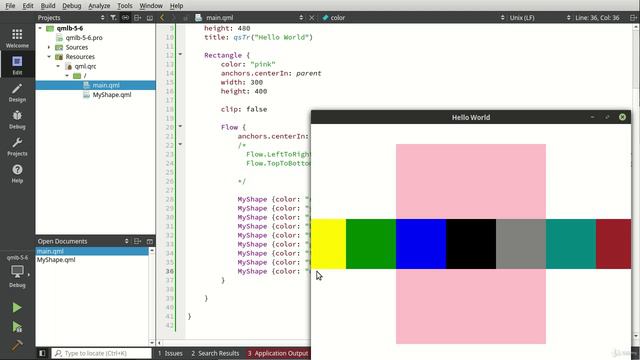
Task: Click the Type to locate search field
Action: click(x=102, y=353)
